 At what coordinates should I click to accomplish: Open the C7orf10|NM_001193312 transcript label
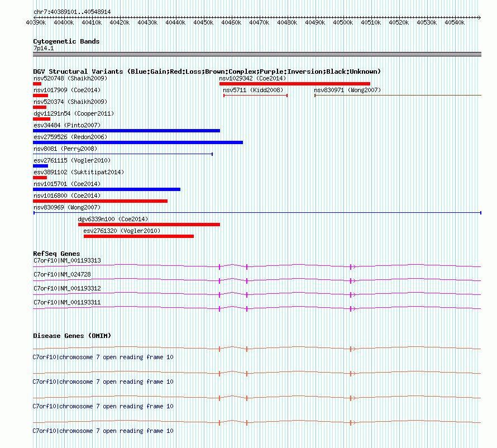pos(67,289)
